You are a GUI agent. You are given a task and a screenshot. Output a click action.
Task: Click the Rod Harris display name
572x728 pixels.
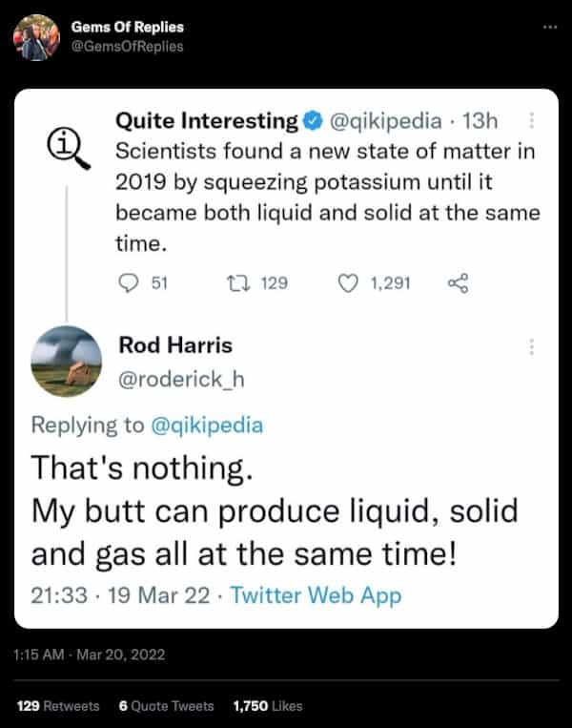click(174, 344)
